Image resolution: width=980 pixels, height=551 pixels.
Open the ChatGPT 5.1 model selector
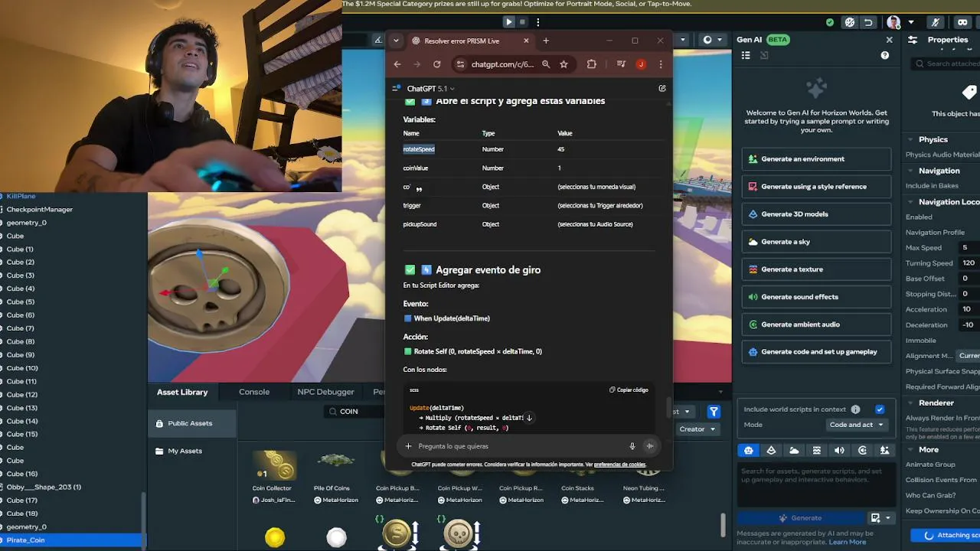coord(430,89)
